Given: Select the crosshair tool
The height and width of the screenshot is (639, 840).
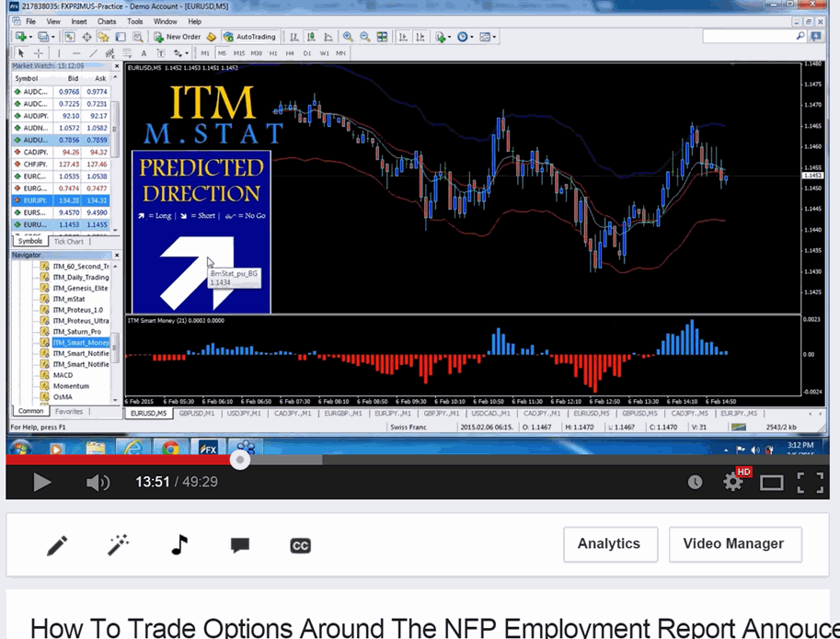Looking at the screenshot, I should (39, 53).
